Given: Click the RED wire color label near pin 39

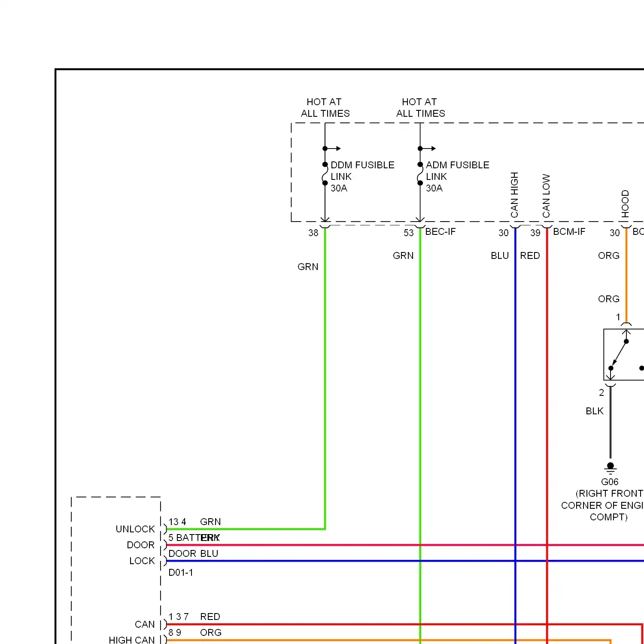Looking at the screenshot, I should 530,255.
